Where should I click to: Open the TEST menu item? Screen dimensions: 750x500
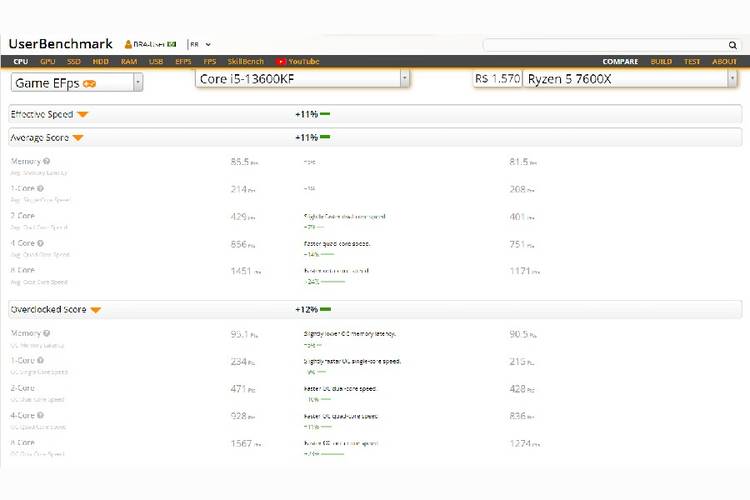coord(692,61)
